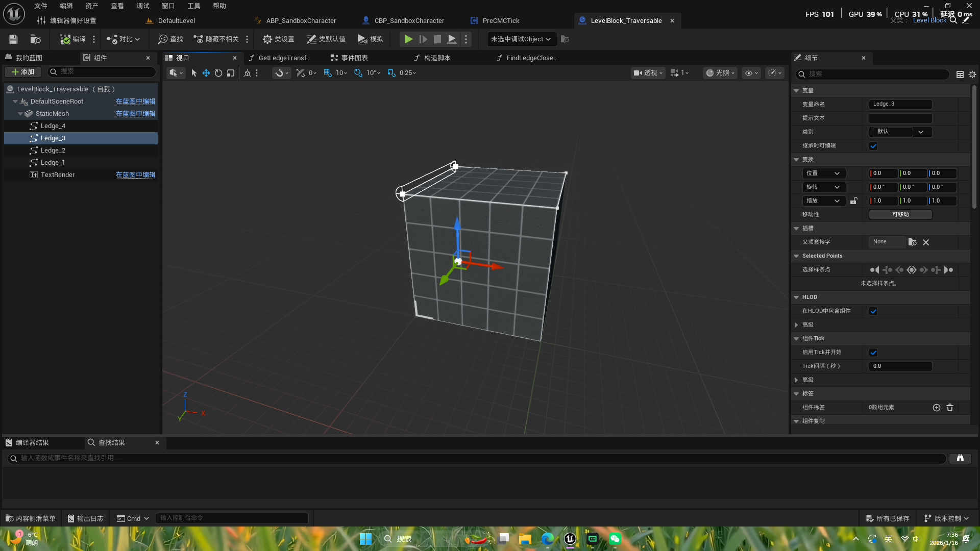This screenshot has height=551, width=980.
Task: Collapse the StaticMesh tree node
Action: 20,114
